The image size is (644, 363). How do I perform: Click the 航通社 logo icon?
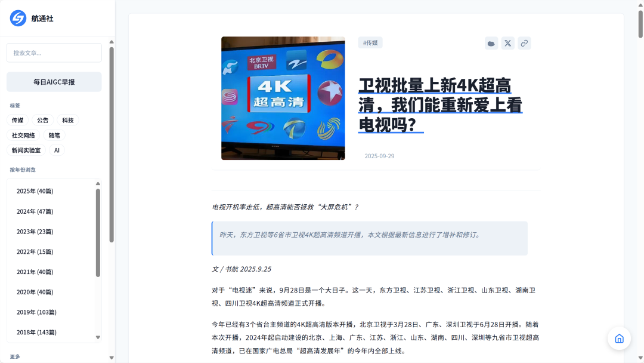coord(18,18)
